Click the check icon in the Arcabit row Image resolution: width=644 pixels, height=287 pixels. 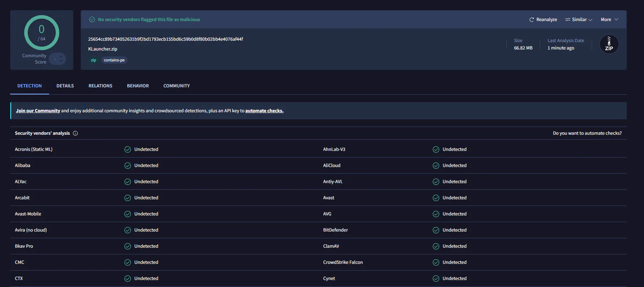pyautogui.click(x=128, y=198)
